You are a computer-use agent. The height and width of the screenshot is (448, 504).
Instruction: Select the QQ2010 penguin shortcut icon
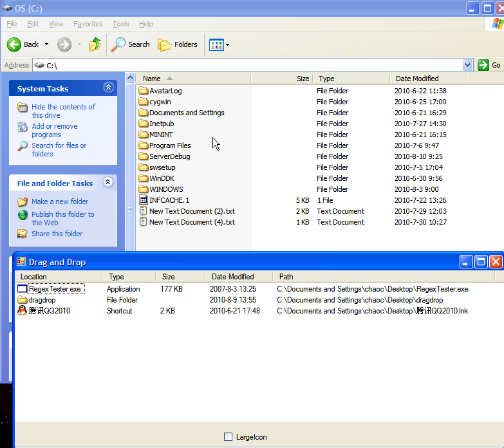23,311
